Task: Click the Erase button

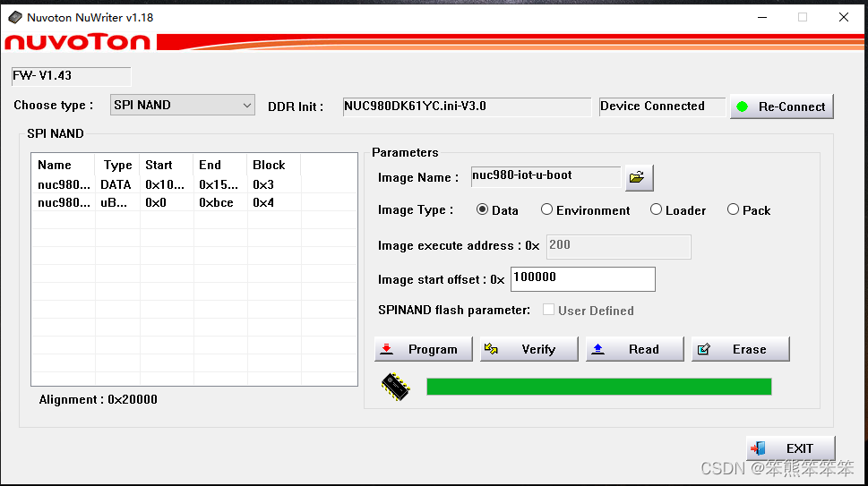Action: tap(741, 349)
